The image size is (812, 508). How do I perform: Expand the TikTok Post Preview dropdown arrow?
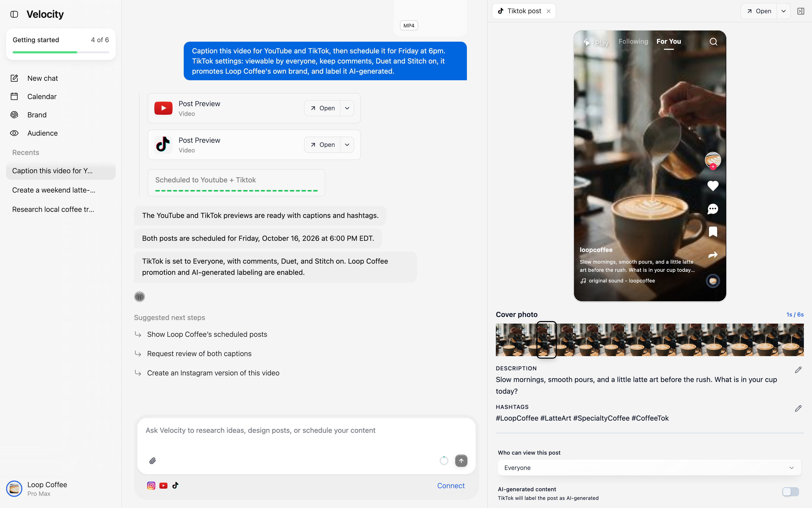pos(347,145)
